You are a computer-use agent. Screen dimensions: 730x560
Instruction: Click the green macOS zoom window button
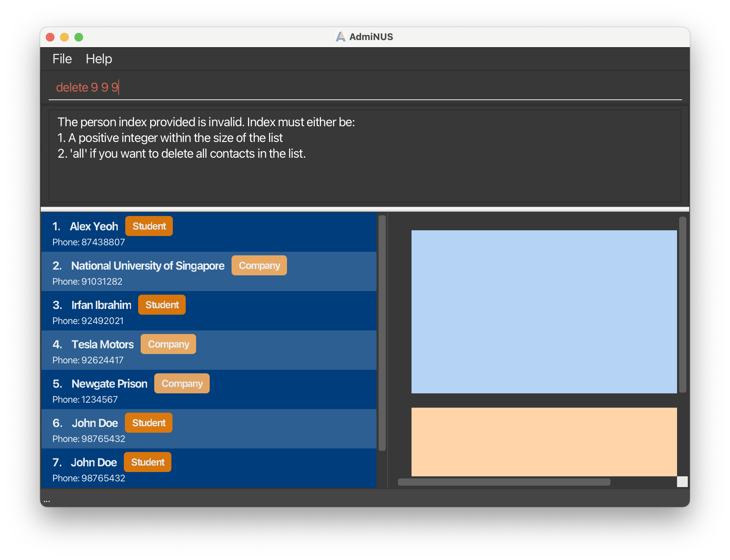pos(79,37)
